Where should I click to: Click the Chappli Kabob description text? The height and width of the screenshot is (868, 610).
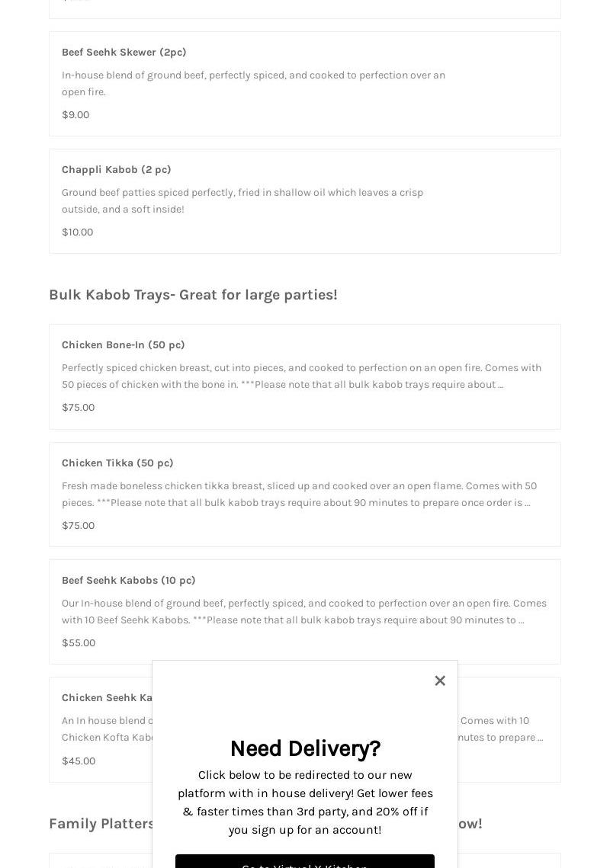pos(242,200)
